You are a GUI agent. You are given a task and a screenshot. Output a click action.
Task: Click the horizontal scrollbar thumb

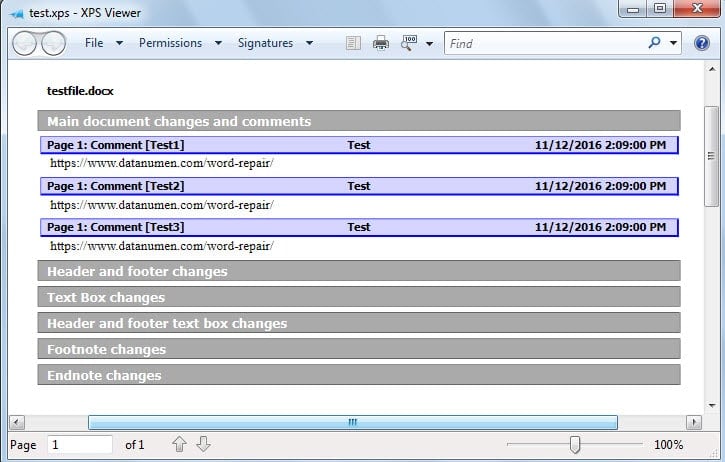pyautogui.click(x=352, y=422)
